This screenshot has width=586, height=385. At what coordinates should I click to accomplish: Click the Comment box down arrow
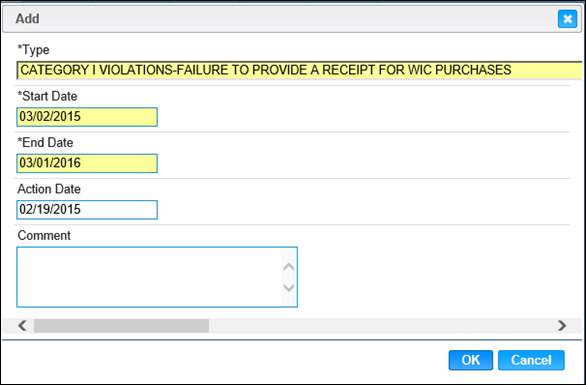[289, 287]
